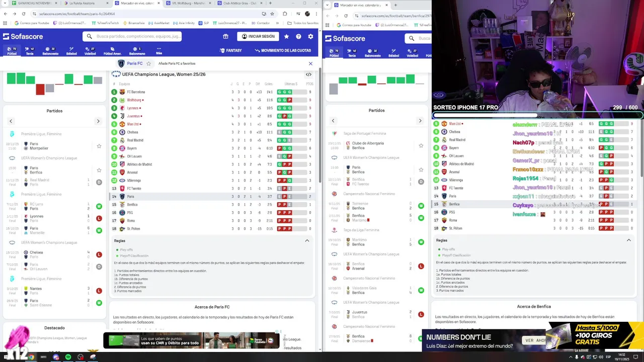Open Sofascore settings gear icon
This screenshot has height=362, width=644.
coord(310,36)
